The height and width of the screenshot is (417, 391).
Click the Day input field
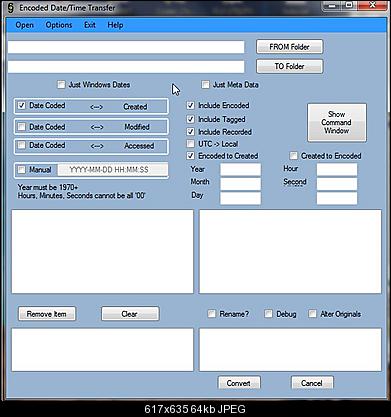pyautogui.click(x=240, y=198)
